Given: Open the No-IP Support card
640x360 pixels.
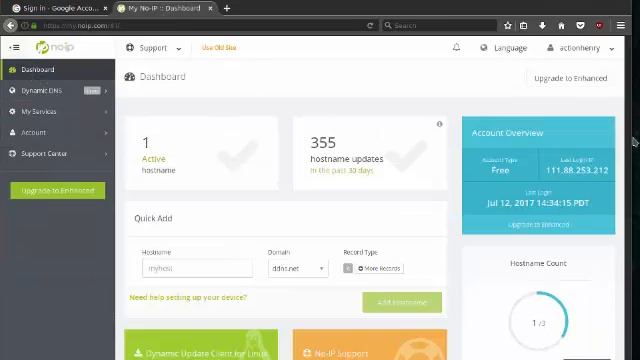Looking at the screenshot, I should [x=370, y=345].
